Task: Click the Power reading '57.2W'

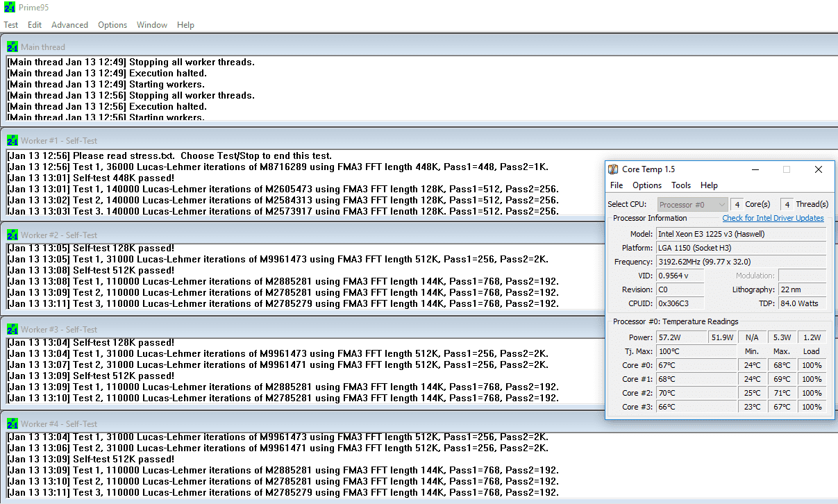Action: (682, 337)
